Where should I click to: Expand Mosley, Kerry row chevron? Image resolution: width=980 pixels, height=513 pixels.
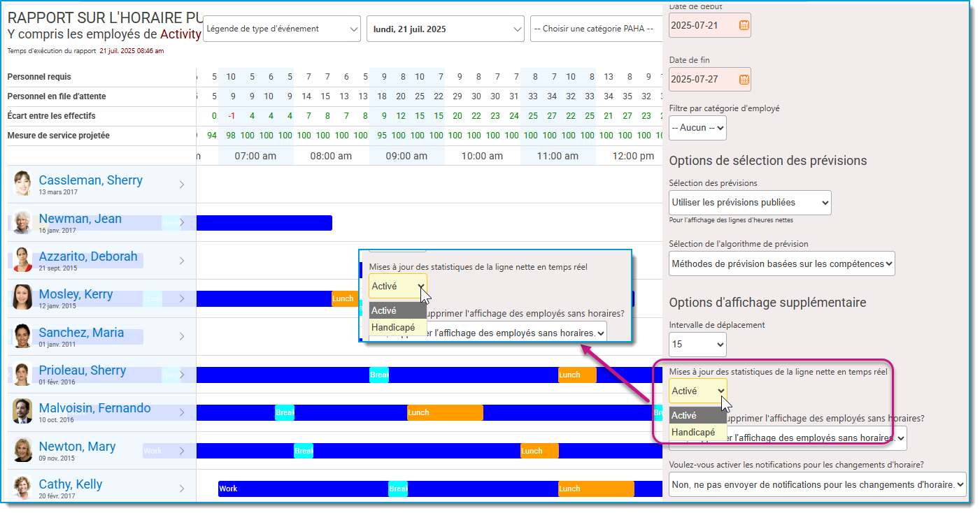(182, 298)
